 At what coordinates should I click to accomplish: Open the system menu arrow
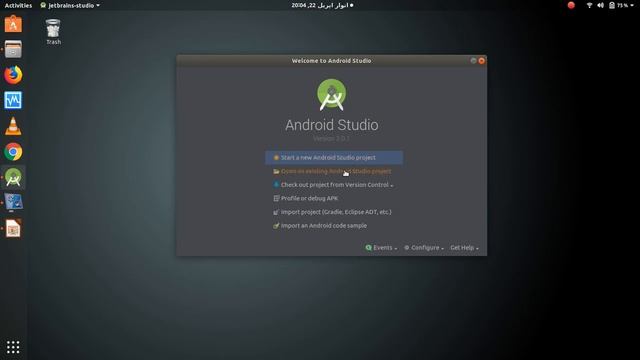[x=632, y=5]
